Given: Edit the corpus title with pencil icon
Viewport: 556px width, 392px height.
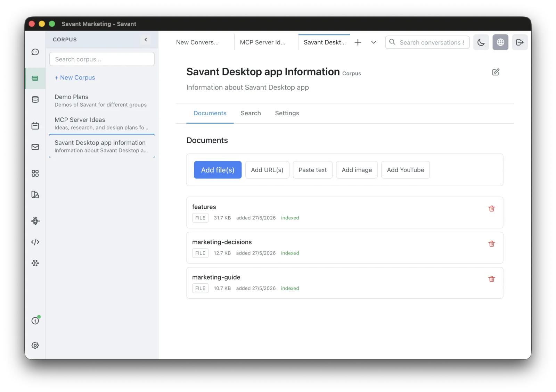Looking at the screenshot, I should coord(496,72).
